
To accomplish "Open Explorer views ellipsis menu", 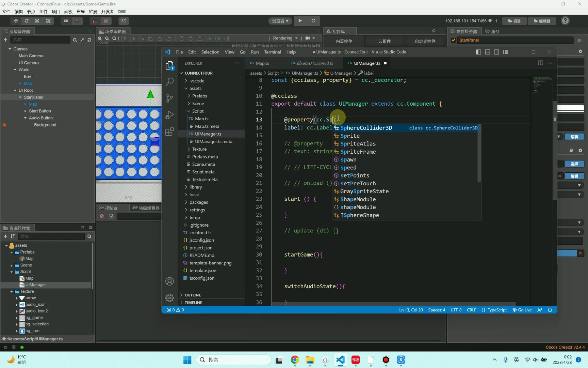I will point(236,63).
